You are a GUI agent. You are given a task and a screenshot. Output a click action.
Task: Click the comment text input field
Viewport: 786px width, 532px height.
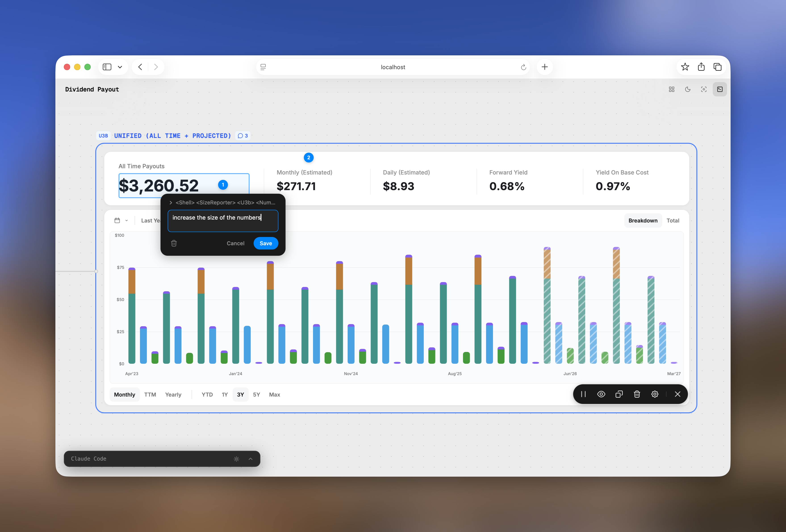pos(223,221)
